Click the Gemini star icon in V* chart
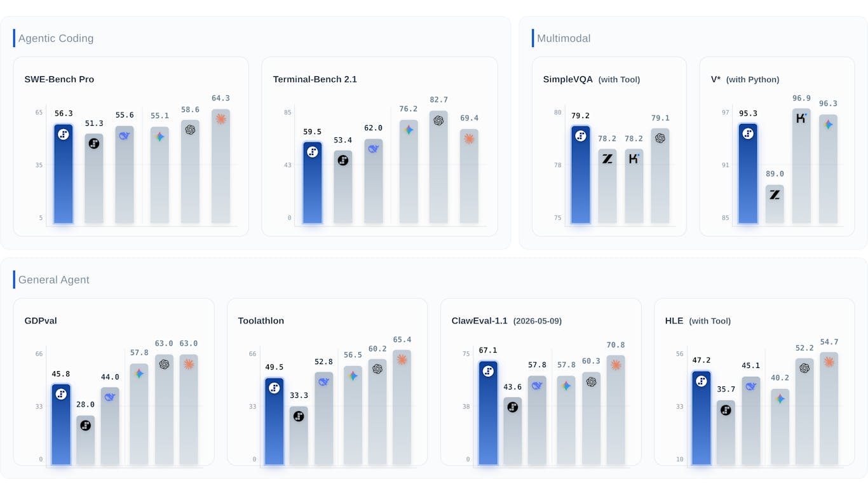868x495 pixels. point(828,125)
